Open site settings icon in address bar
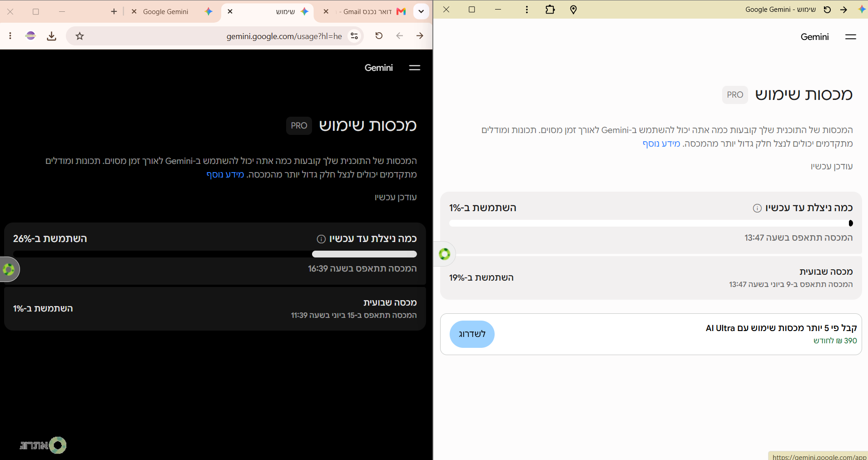 (x=354, y=36)
